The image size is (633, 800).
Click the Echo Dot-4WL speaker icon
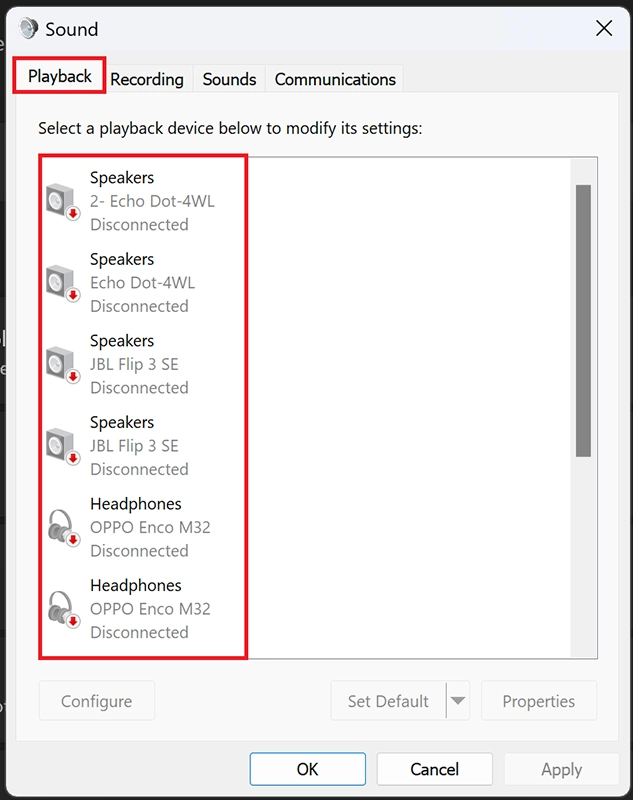pyautogui.click(x=63, y=283)
